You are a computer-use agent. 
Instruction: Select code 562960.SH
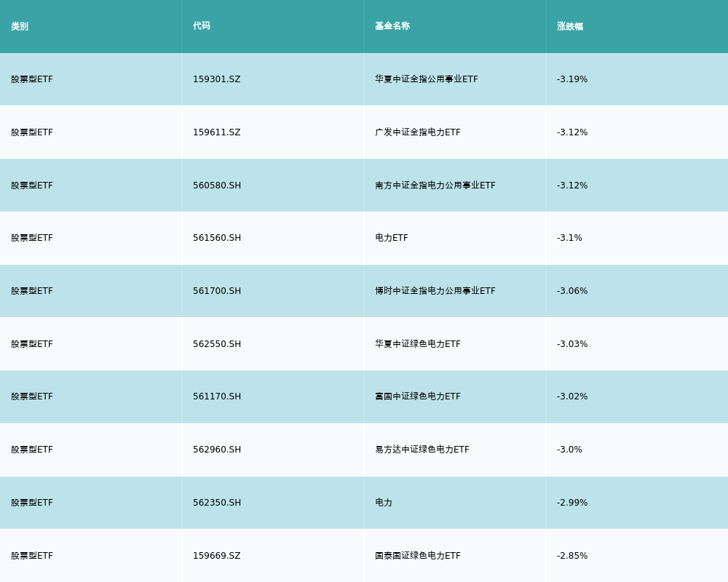click(x=217, y=450)
